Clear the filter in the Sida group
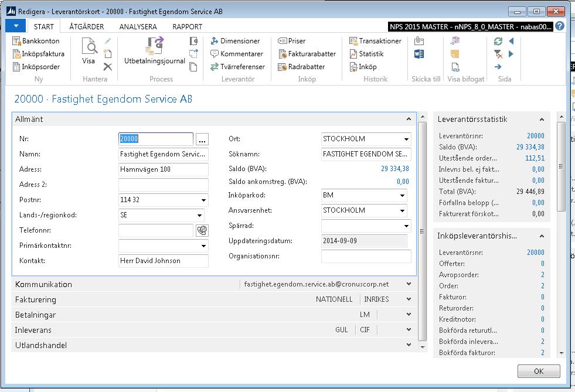Viewport: 575px width, 392px height. click(498, 54)
